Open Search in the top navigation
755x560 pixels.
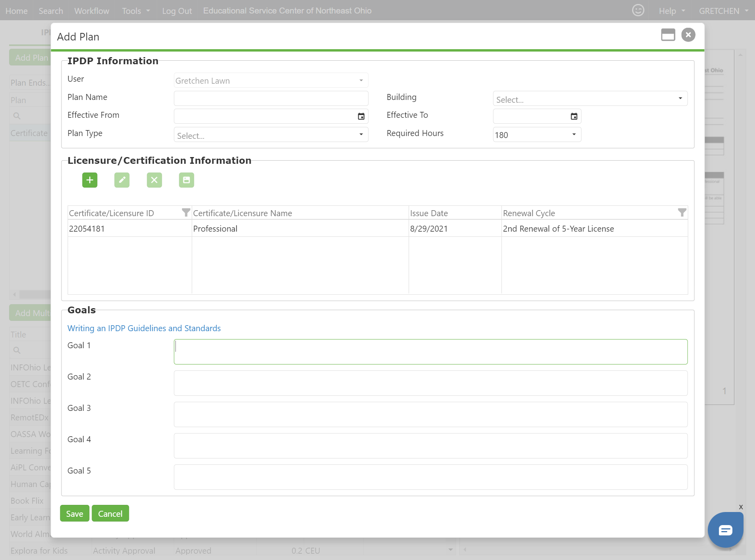51,11
